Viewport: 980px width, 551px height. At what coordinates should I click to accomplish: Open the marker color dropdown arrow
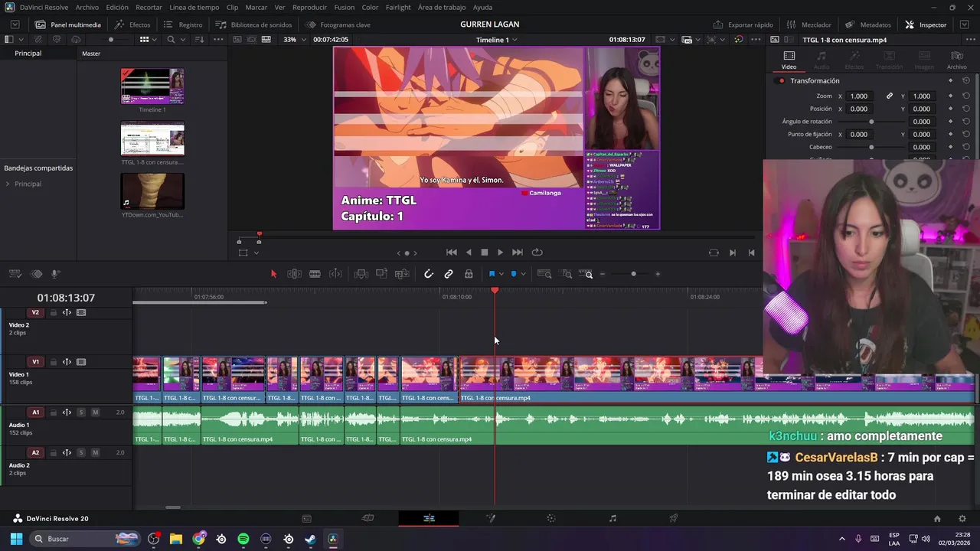pos(523,274)
